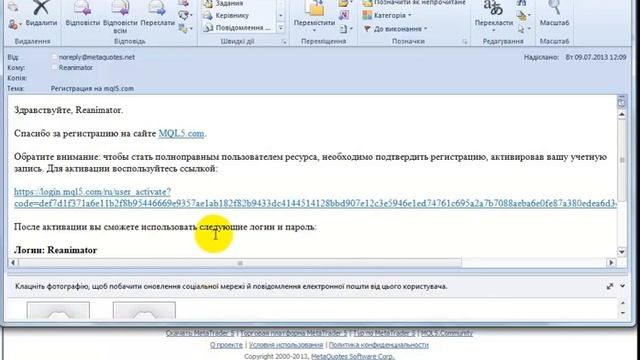Open the login.mql5.com activation link
Screen dimensions: 640x360
tap(315, 198)
